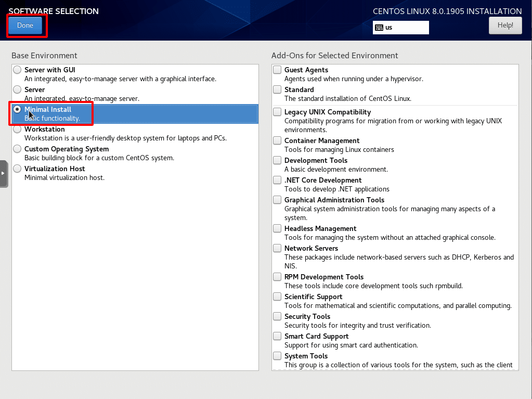Check Development Tools add-on
This screenshot has width=532, height=399.
(x=277, y=160)
